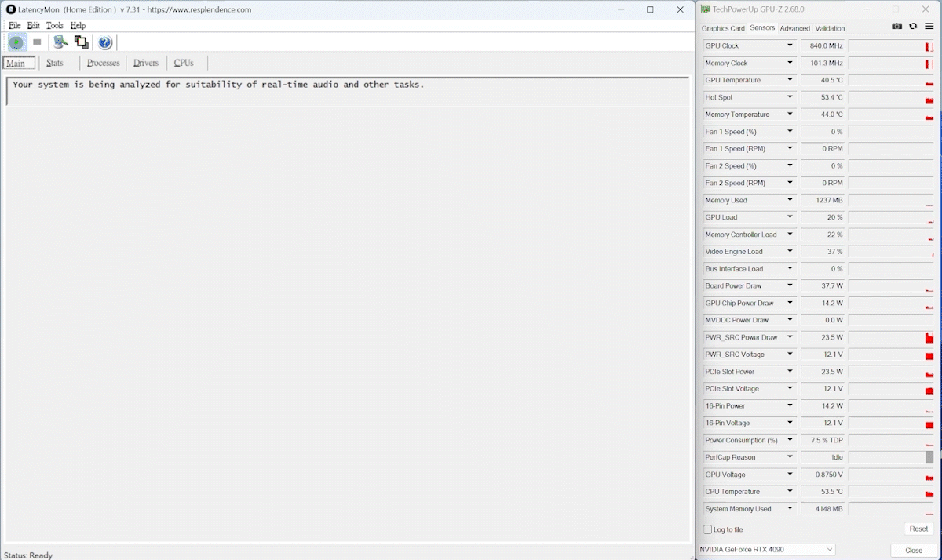Enable the Log to file checkbox
Viewport: 942px width, 560px height.
[x=708, y=530]
